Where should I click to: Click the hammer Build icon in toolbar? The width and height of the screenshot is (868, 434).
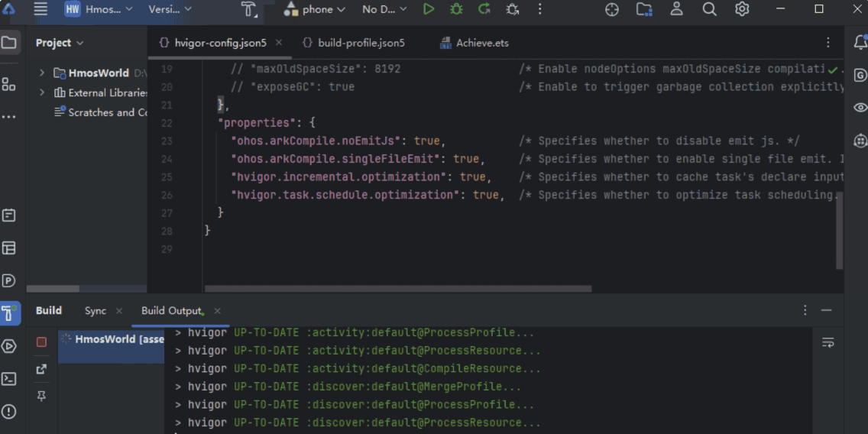click(249, 9)
